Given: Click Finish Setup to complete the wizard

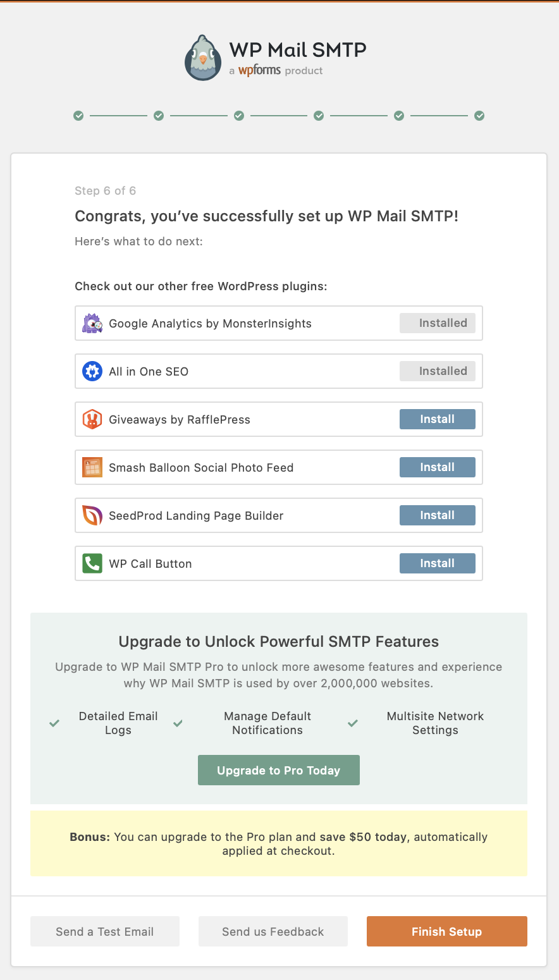Looking at the screenshot, I should pos(446,931).
